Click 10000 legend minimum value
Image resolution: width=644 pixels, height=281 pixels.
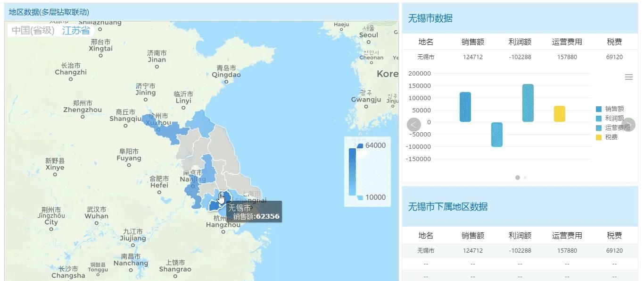(x=375, y=197)
